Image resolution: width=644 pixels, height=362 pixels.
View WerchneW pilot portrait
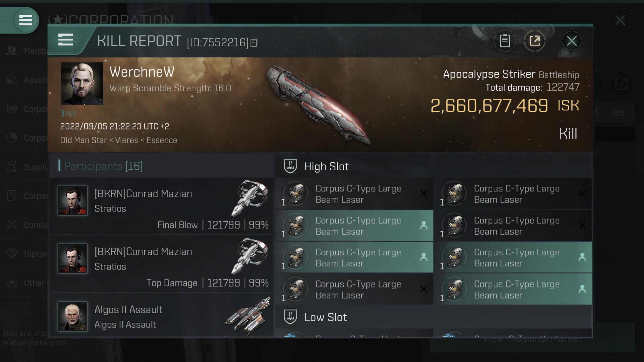[82, 83]
